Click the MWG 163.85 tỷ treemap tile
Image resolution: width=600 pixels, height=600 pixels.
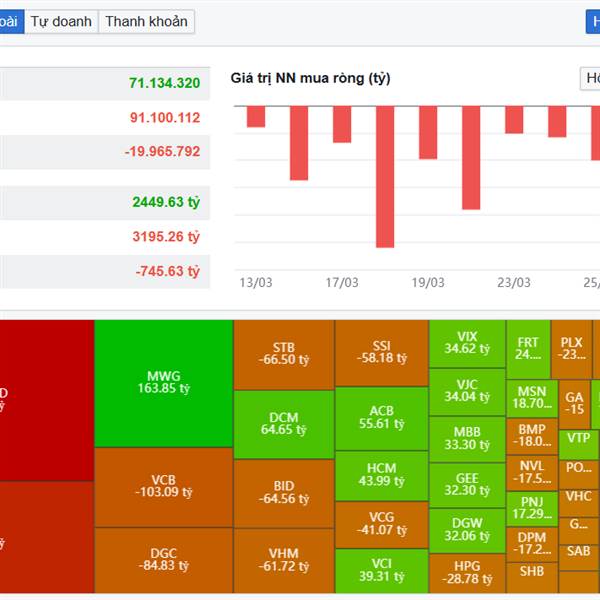(164, 383)
